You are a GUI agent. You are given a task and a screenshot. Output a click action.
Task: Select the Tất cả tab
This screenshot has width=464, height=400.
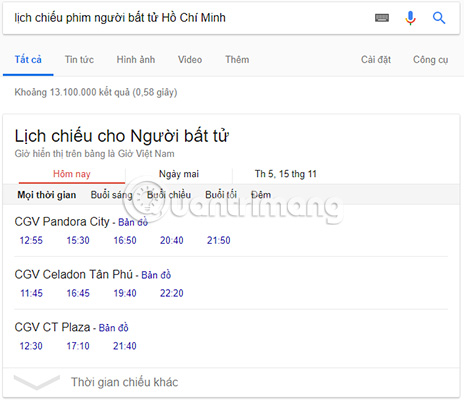pyautogui.click(x=28, y=60)
